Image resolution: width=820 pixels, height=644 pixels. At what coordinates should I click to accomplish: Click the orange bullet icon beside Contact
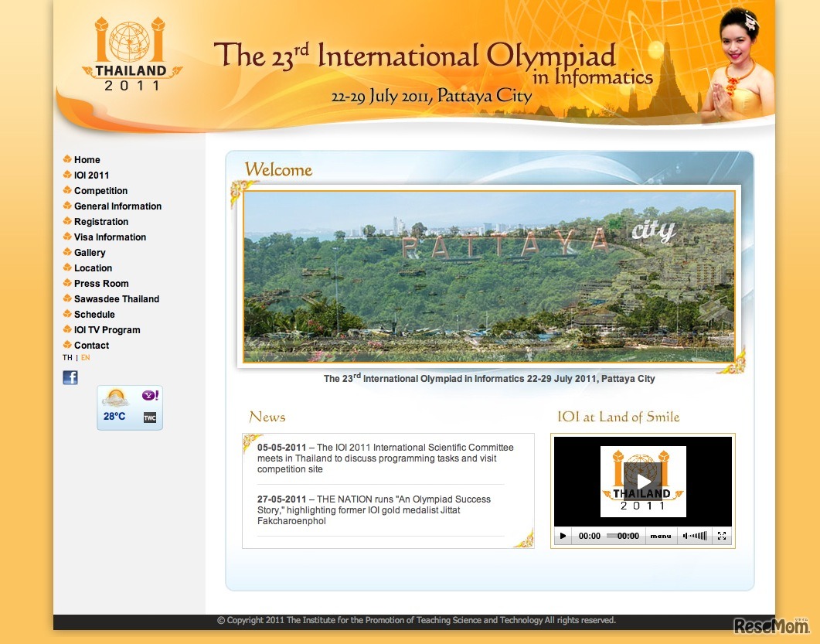[67, 345]
